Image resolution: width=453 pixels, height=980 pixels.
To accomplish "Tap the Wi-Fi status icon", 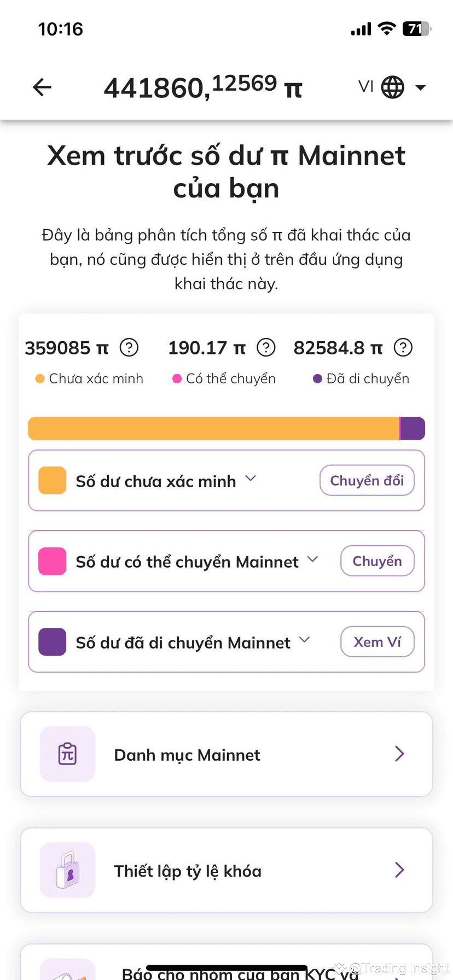I will [387, 28].
